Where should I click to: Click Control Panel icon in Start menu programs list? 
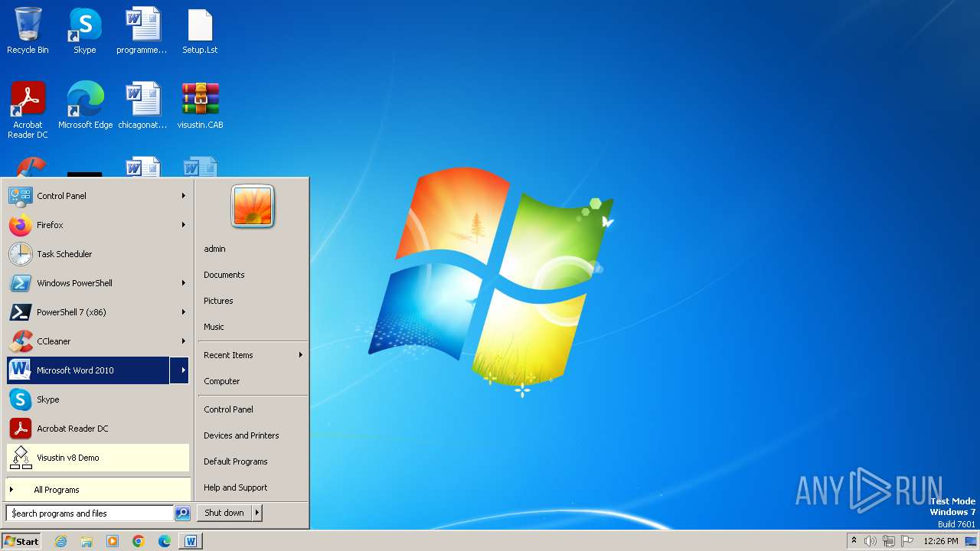tap(20, 196)
